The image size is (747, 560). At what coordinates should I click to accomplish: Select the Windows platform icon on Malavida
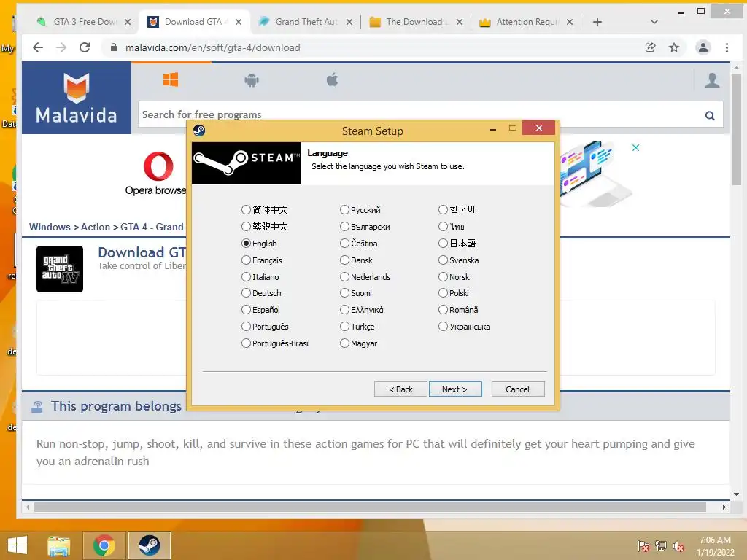pos(171,79)
